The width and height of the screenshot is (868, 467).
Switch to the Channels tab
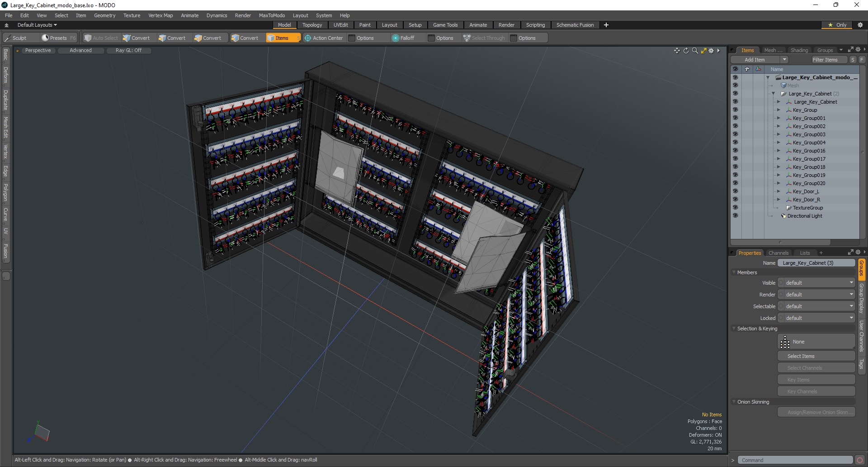tap(778, 253)
